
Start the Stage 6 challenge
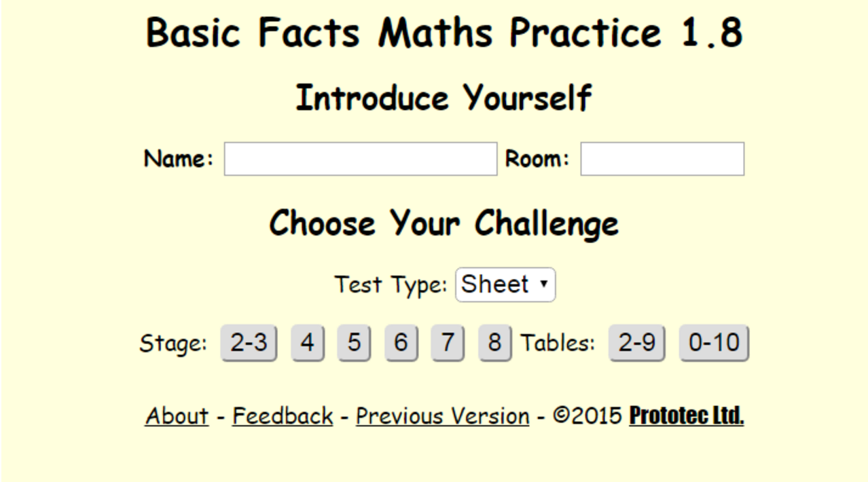click(401, 343)
